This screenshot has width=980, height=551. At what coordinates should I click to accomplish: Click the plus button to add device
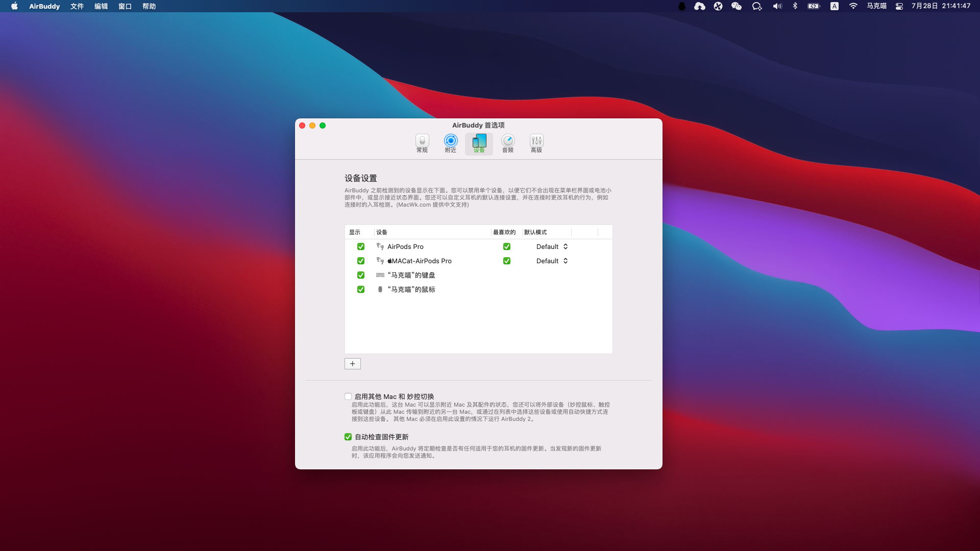click(x=352, y=364)
